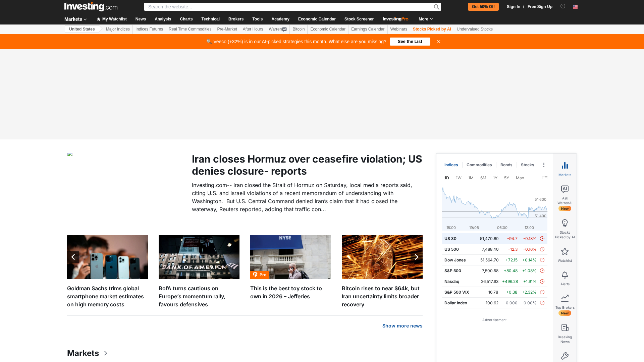Open the Dollar Index row
The image size is (644, 362).
tap(494, 303)
